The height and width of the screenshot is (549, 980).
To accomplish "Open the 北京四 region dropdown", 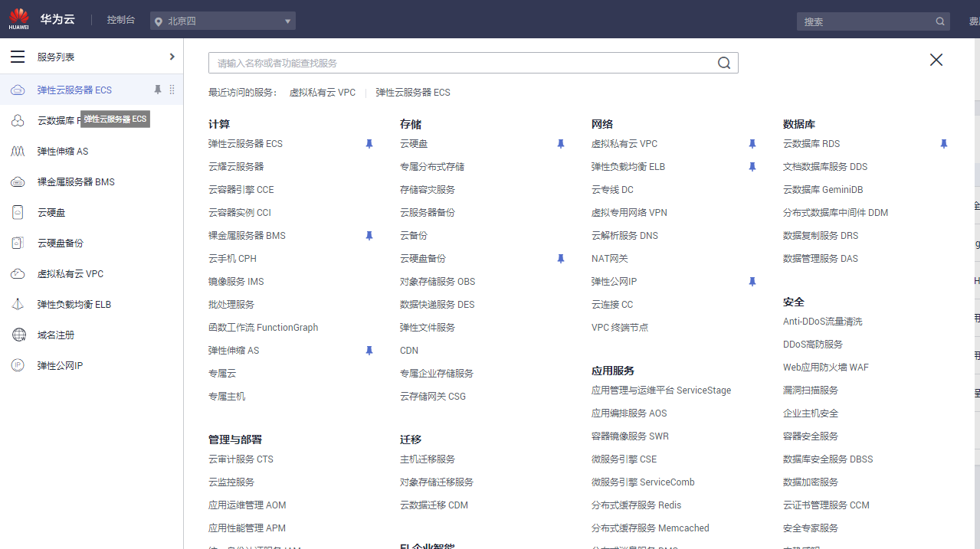I will [223, 21].
